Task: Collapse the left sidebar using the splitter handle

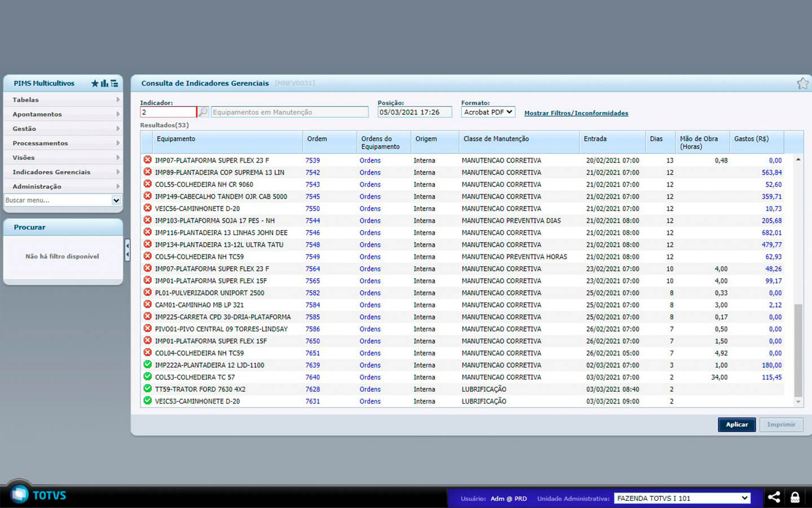Action: 127,250
